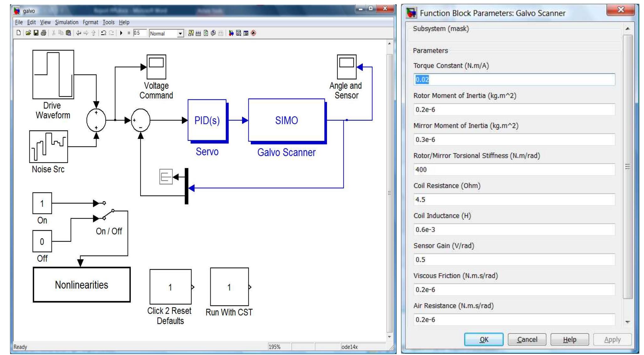Open the Simulation menu

point(67,22)
